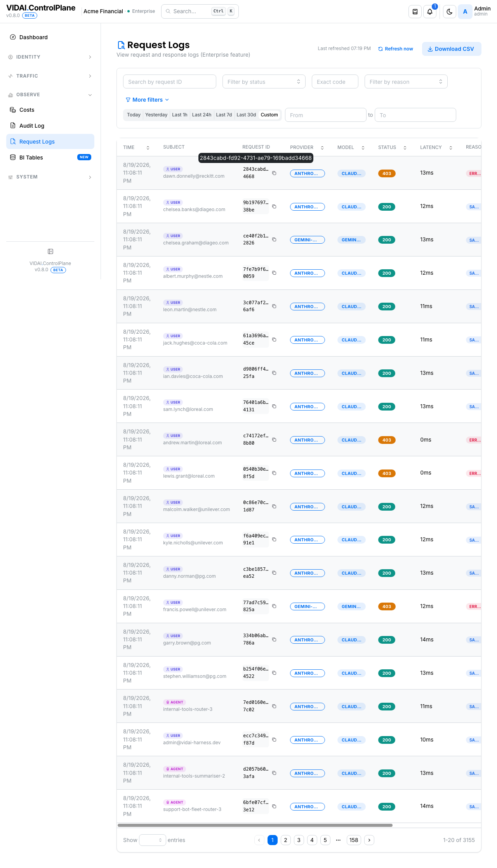Click horizontal scrollbar under table
Image resolution: width=497 pixels, height=868 pixels.
[x=255, y=825]
